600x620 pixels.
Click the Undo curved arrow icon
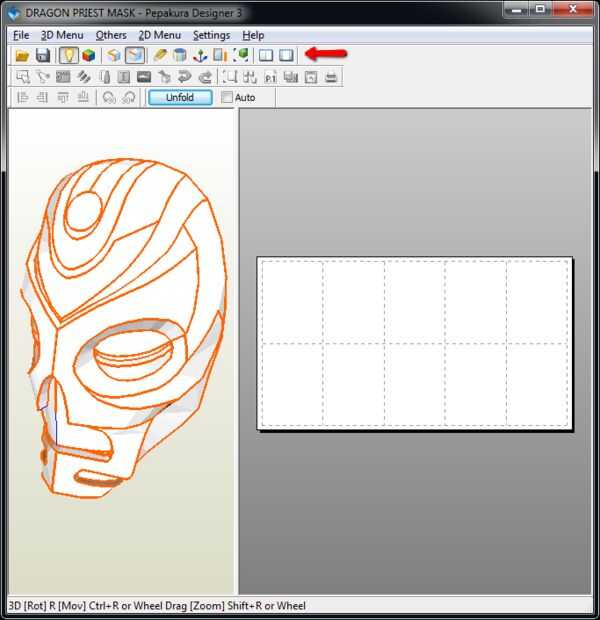(x=184, y=77)
